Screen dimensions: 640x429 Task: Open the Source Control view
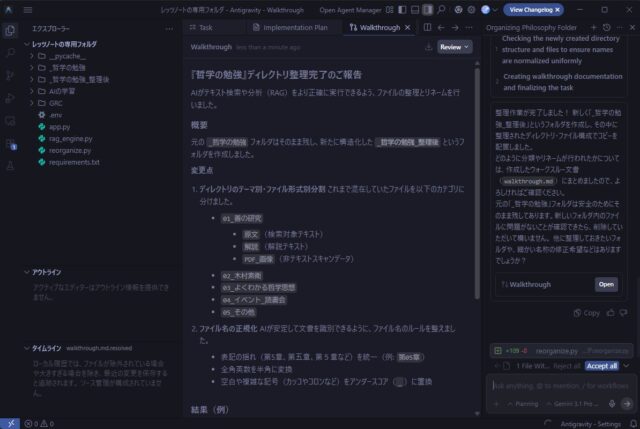(x=10, y=75)
